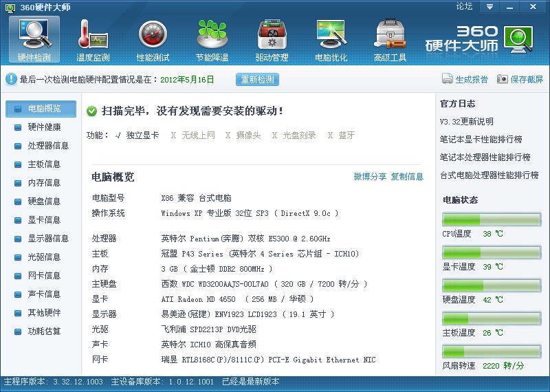Click the blue exclamation info icon

click(11, 79)
